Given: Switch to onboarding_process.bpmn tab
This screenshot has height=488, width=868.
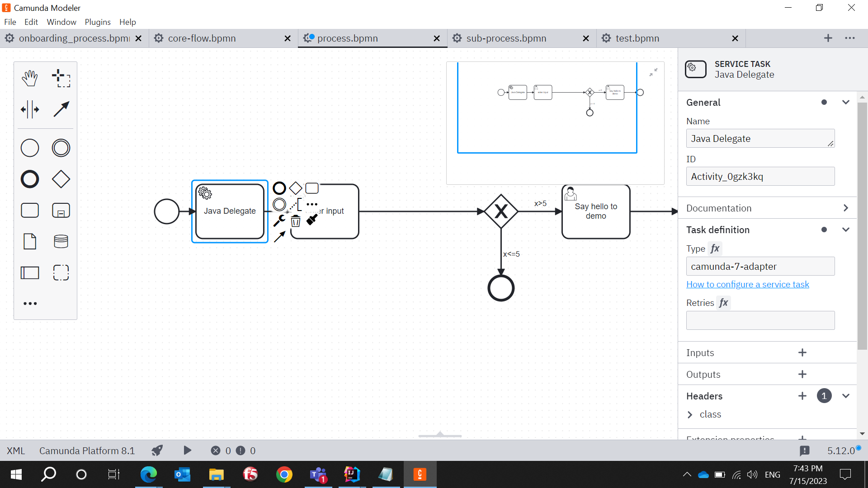Looking at the screenshot, I should click(74, 38).
